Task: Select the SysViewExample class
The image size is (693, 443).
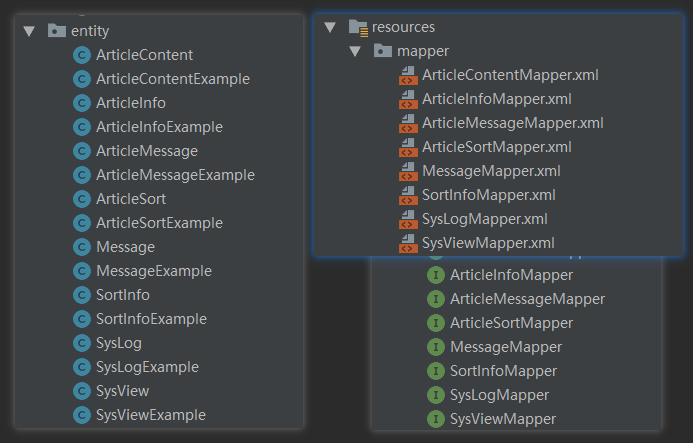Action: (x=151, y=415)
